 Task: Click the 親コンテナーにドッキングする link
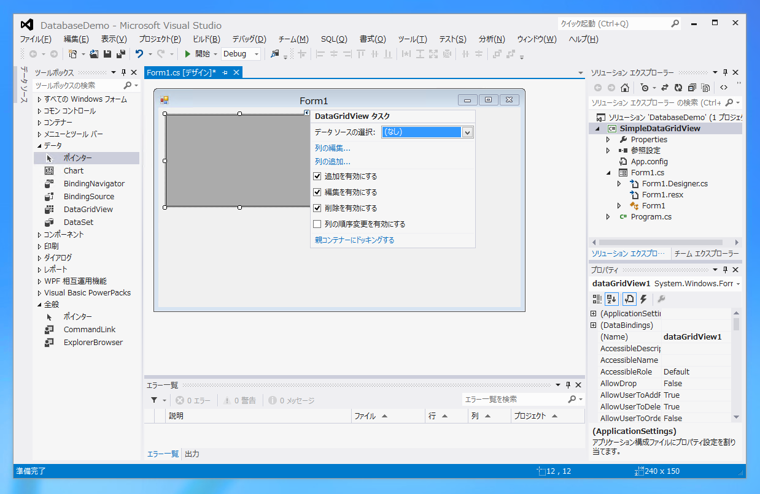click(x=354, y=240)
